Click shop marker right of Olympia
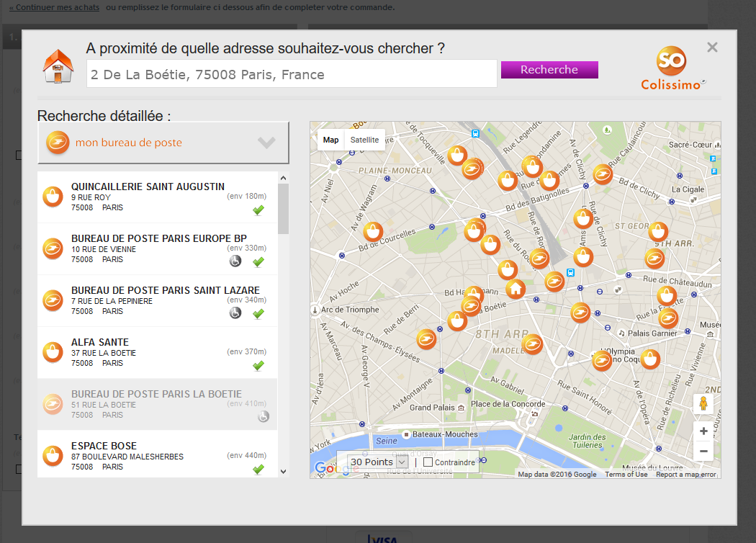Image resolution: width=756 pixels, height=543 pixels. 650,359
